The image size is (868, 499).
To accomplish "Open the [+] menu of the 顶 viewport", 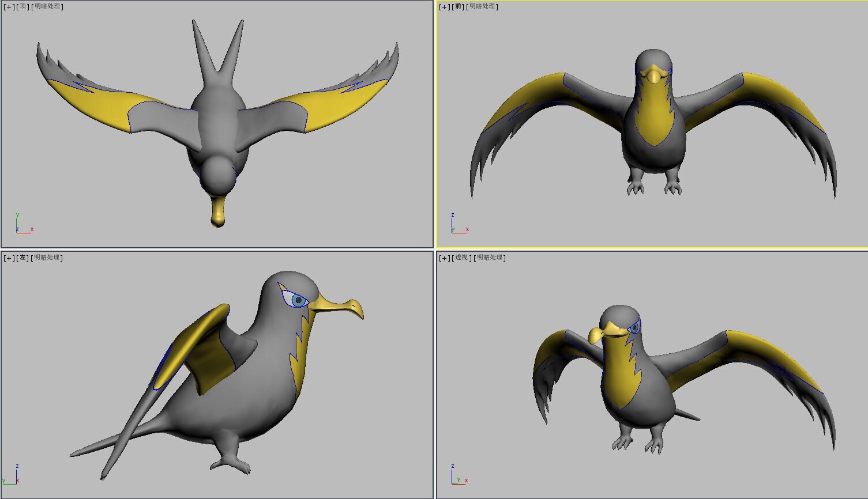I will 9,6.
